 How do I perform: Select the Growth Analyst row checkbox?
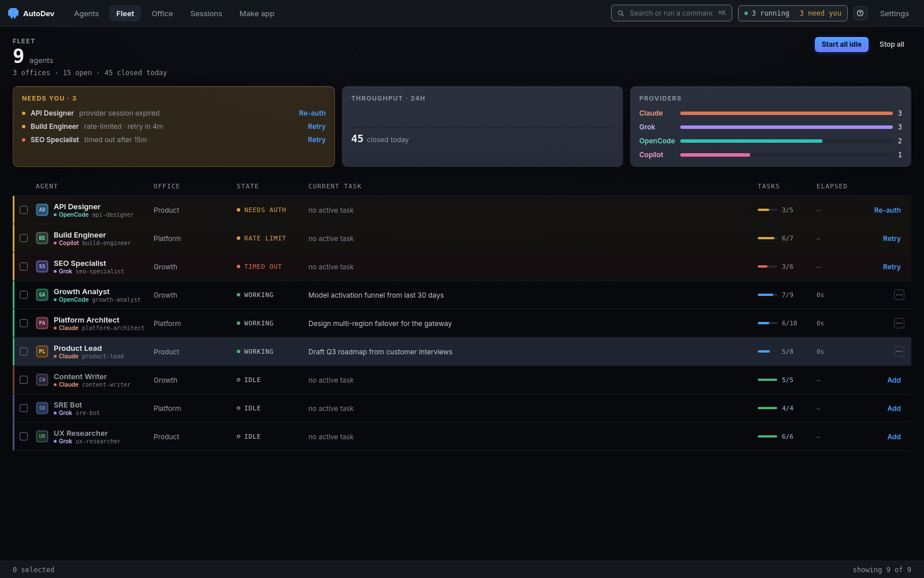point(24,295)
